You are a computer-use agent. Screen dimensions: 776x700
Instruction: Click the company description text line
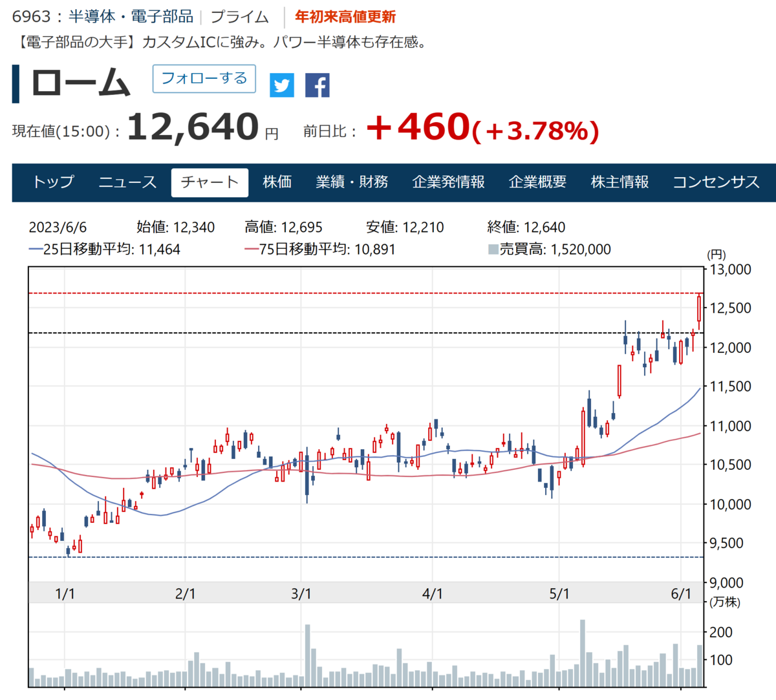tap(220, 43)
